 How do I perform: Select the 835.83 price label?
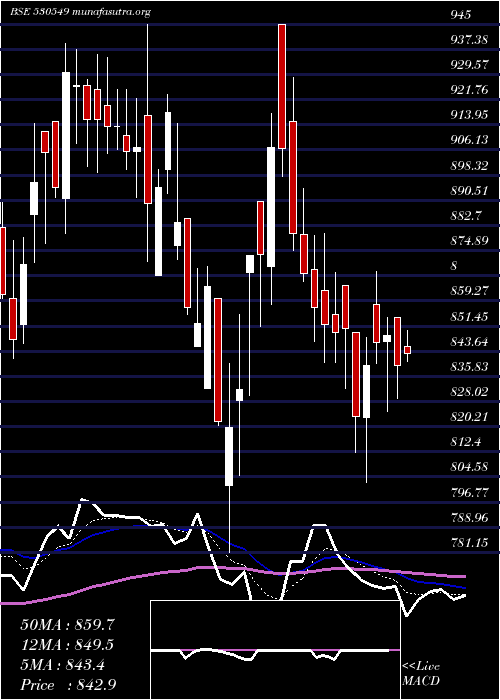469,367
